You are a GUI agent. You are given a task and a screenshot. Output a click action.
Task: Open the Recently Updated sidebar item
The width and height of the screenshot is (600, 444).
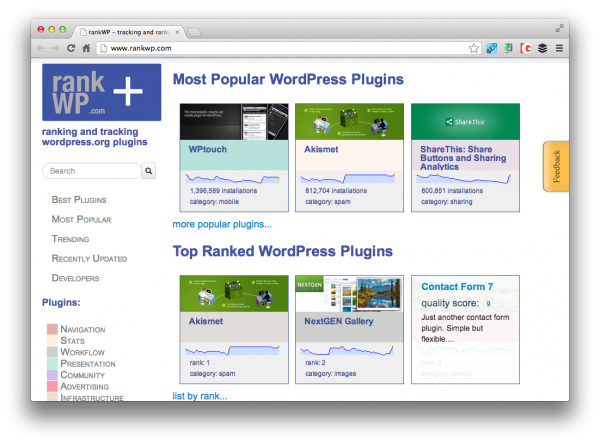click(89, 258)
